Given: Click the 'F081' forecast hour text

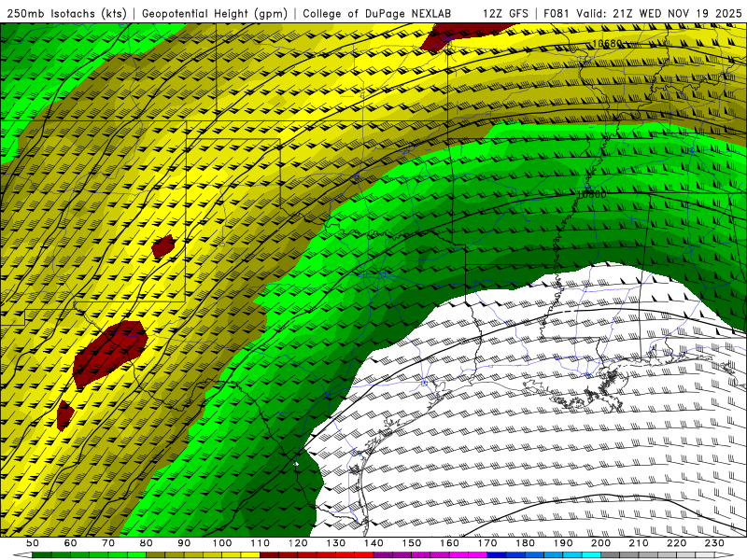Looking at the screenshot, I should (557, 13).
